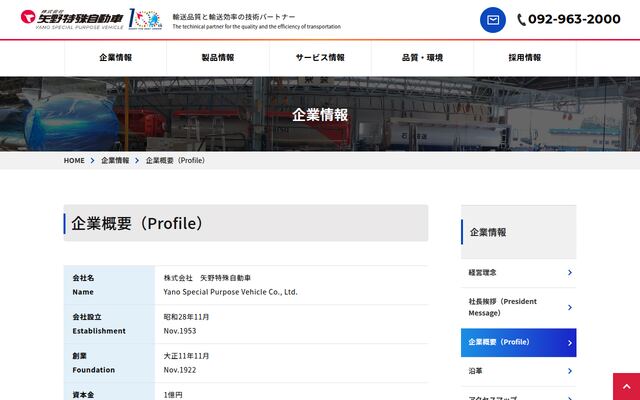
Task: Open the 企業情報 navigation menu
Action: pyautogui.click(x=116, y=58)
